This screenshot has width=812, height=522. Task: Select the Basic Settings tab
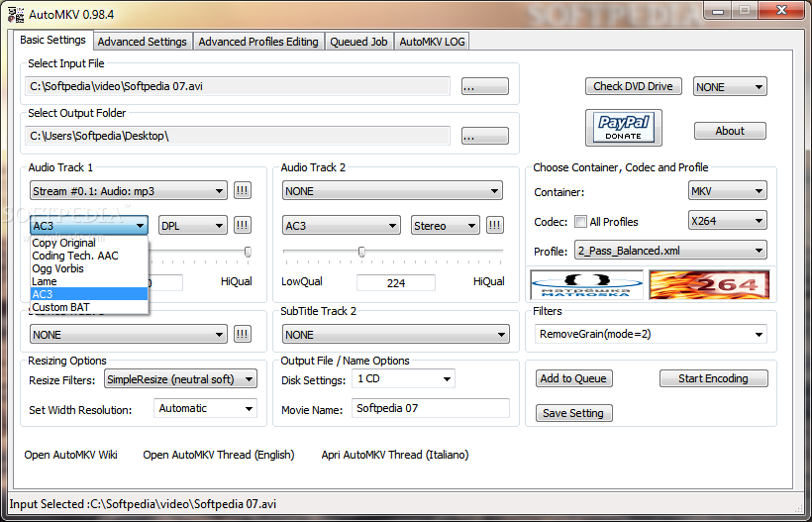click(52, 40)
